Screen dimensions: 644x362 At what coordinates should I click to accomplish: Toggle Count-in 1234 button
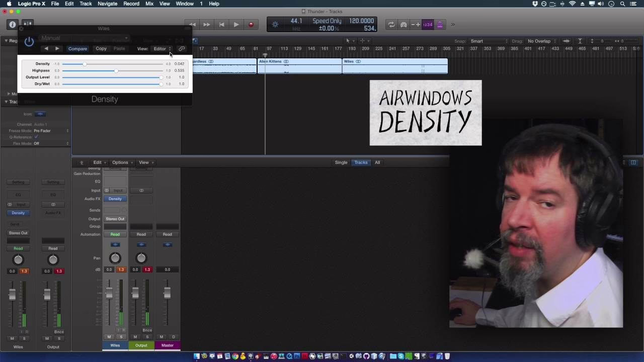tap(428, 25)
